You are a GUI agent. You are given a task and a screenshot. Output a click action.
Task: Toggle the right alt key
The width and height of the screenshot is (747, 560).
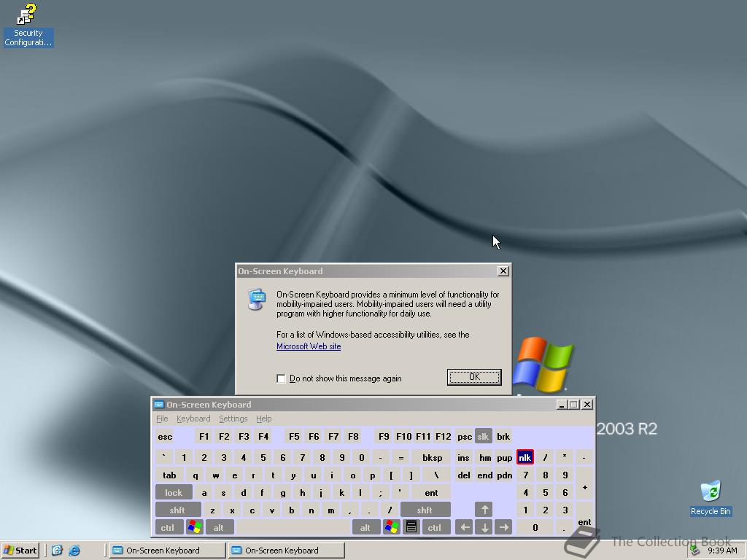(366, 527)
